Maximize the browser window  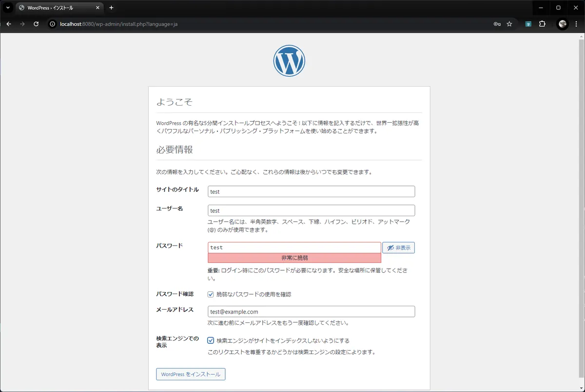pyautogui.click(x=558, y=8)
